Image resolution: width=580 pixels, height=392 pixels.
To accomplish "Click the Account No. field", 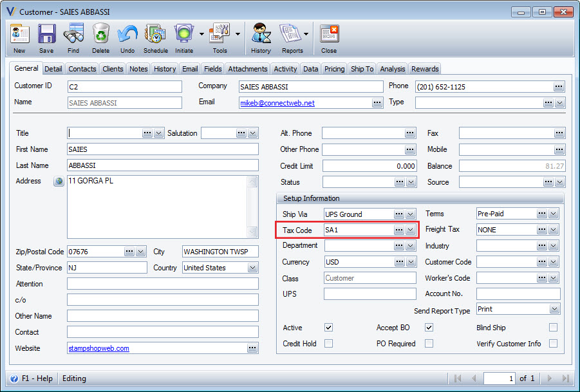I will [518, 294].
